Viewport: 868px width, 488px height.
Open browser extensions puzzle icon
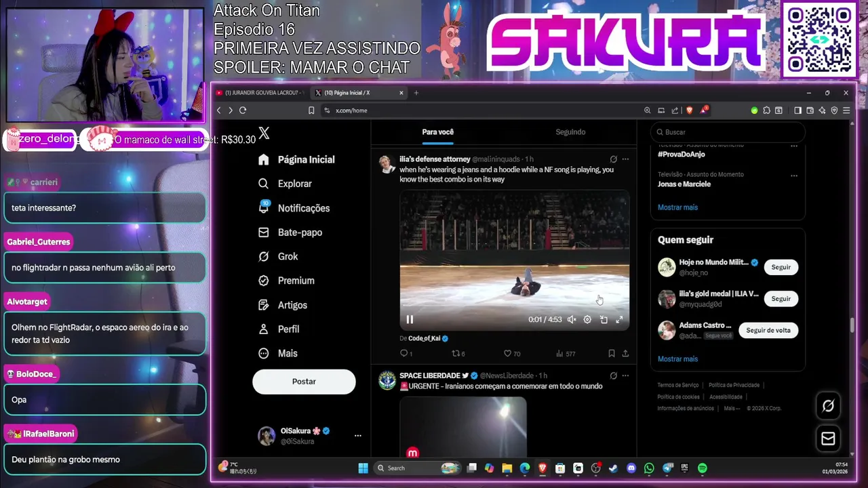click(x=766, y=110)
